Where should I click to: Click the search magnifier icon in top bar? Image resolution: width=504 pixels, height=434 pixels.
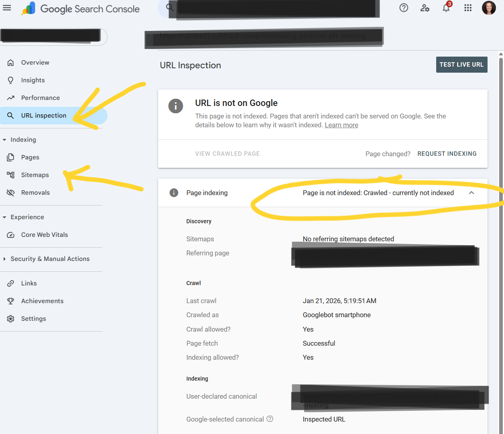(170, 8)
